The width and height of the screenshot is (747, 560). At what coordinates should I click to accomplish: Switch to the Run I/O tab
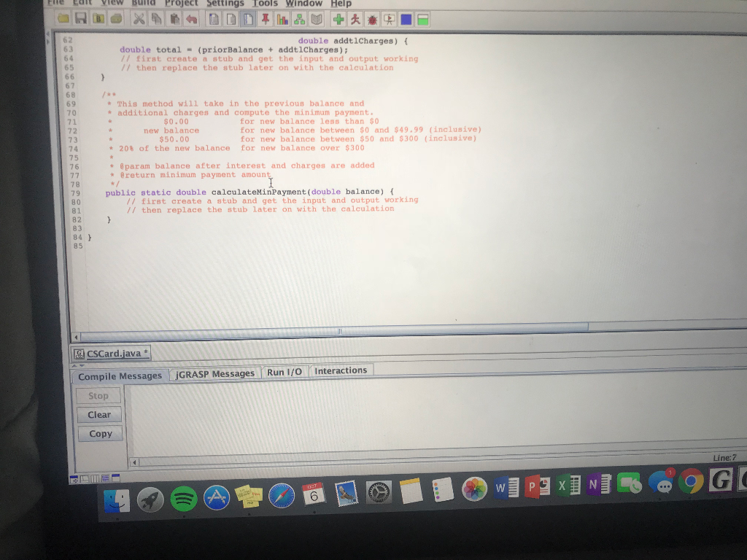(x=285, y=372)
